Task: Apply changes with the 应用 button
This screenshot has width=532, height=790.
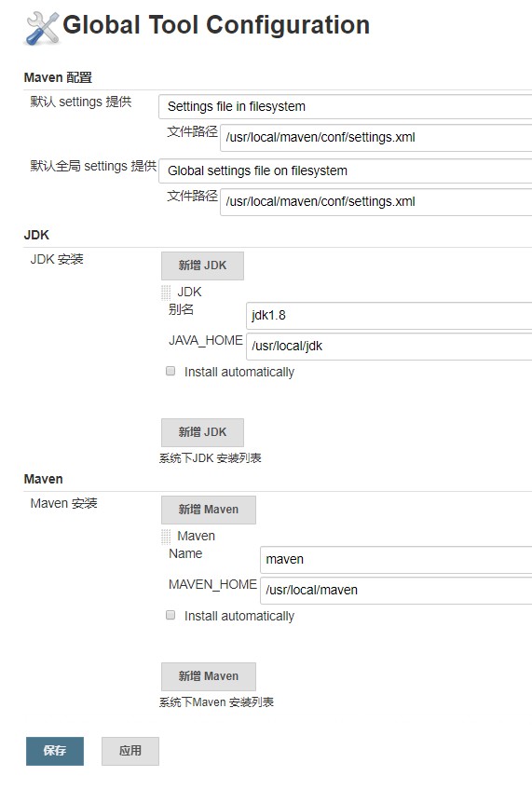Action: coord(130,751)
